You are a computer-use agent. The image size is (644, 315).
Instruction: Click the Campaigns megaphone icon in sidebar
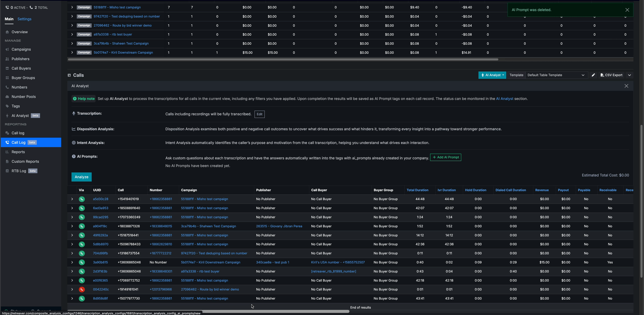pyautogui.click(x=7, y=50)
